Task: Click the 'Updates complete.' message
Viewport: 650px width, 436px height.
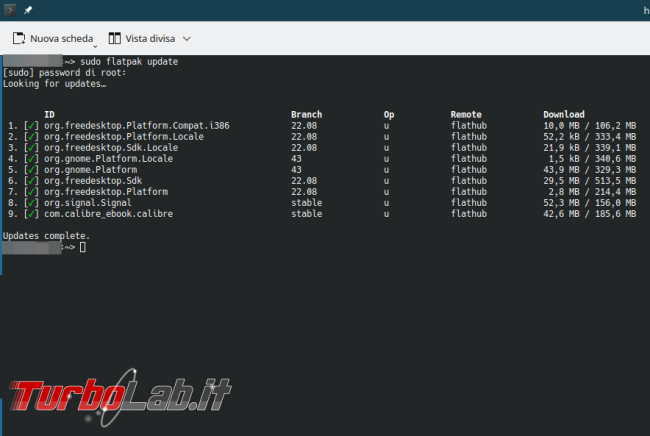Action: [x=46, y=236]
